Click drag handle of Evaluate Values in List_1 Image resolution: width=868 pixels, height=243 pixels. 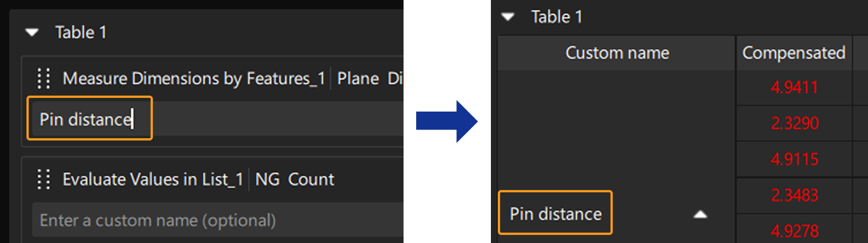[44, 179]
